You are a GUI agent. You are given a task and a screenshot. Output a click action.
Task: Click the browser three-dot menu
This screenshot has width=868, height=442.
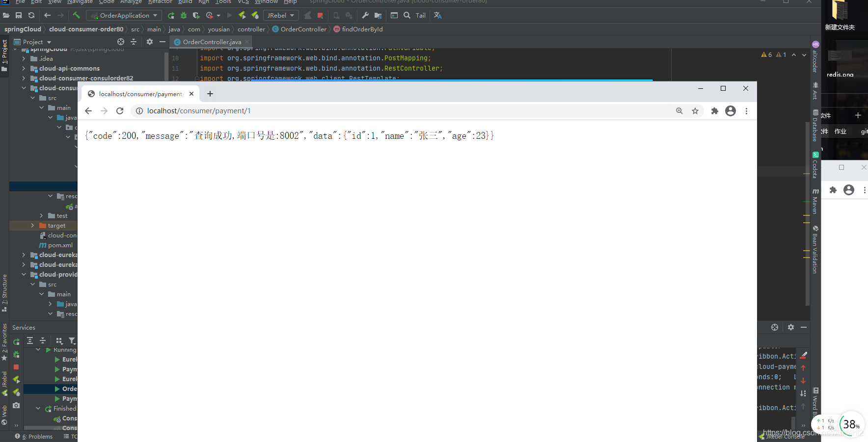pyautogui.click(x=746, y=111)
